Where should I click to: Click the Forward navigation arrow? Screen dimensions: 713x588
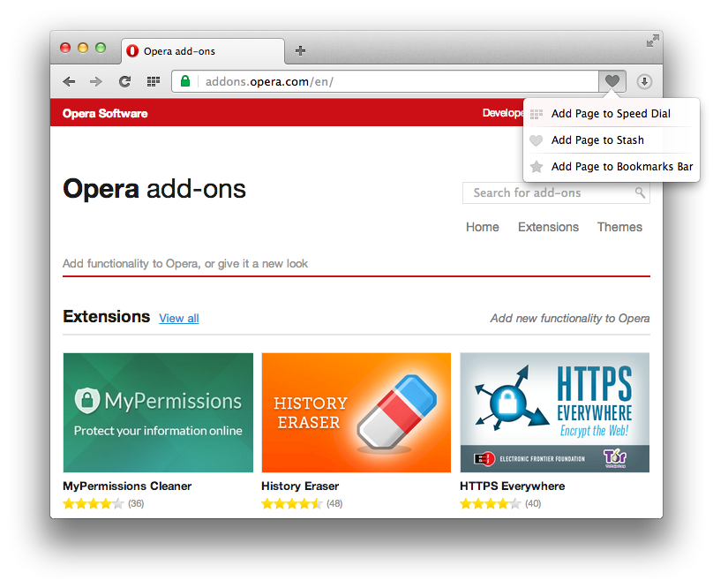click(96, 81)
